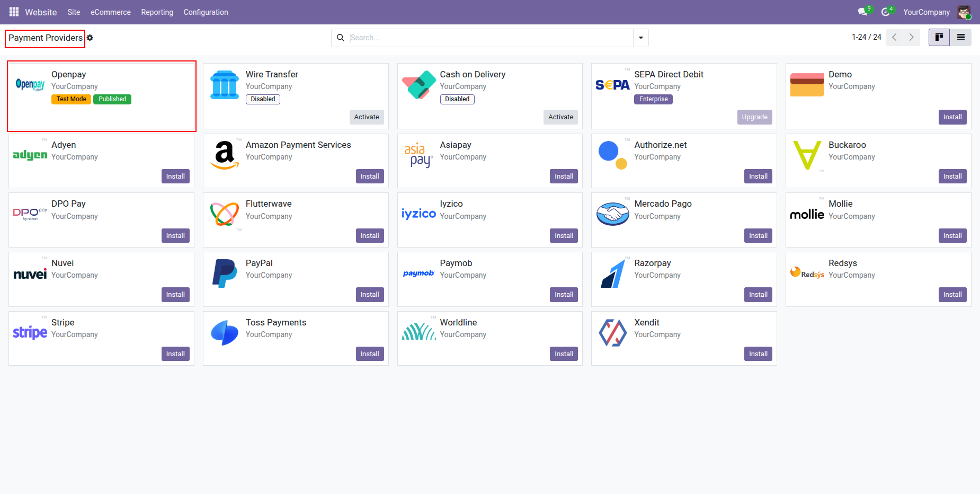Upgrade for SEPA Direct Debit
The height and width of the screenshot is (494, 980).
click(755, 117)
